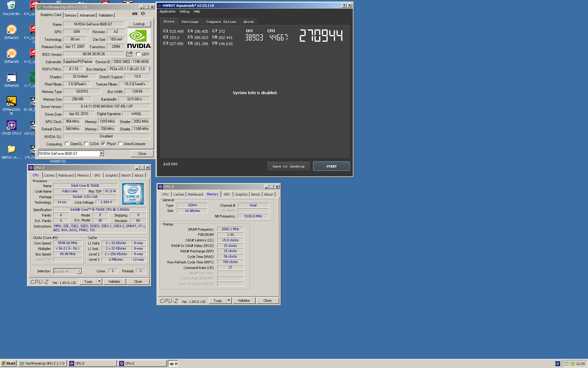Screen dimensions: 588x368
Task: Open the Debug menu in Aquamark
Action: [x=184, y=12]
